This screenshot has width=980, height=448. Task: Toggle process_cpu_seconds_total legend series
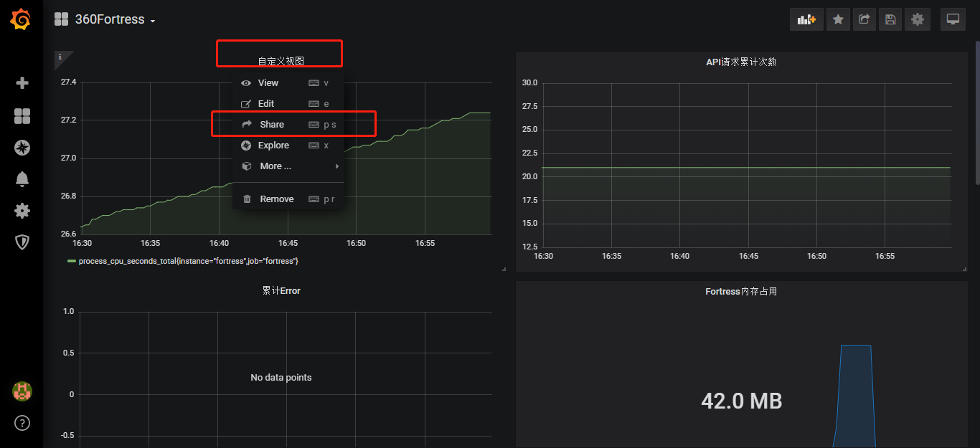[188, 261]
